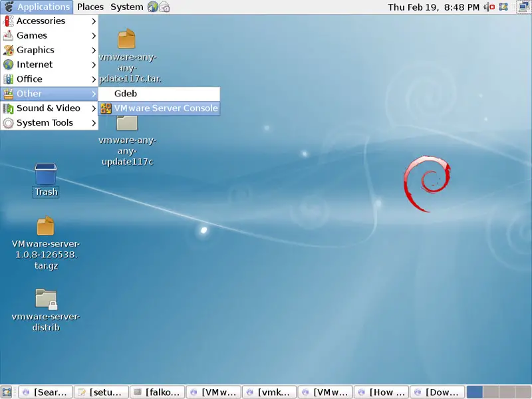The image size is (532, 399).
Task: Click the display settings tray icon
Action: (x=503, y=7)
